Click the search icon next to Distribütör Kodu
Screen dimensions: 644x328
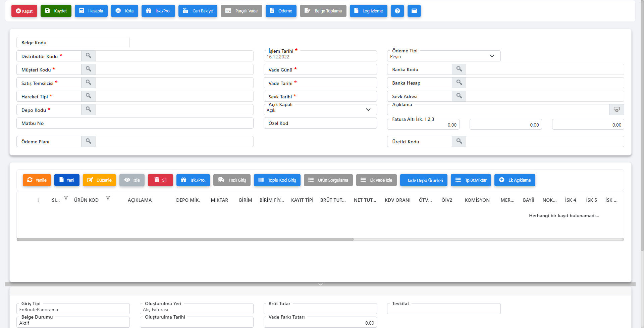[x=88, y=56]
